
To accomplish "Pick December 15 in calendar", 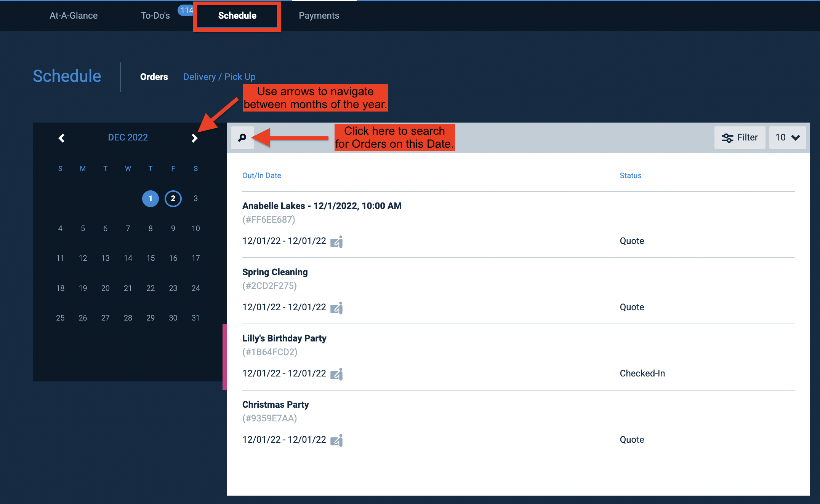I will [x=151, y=258].
